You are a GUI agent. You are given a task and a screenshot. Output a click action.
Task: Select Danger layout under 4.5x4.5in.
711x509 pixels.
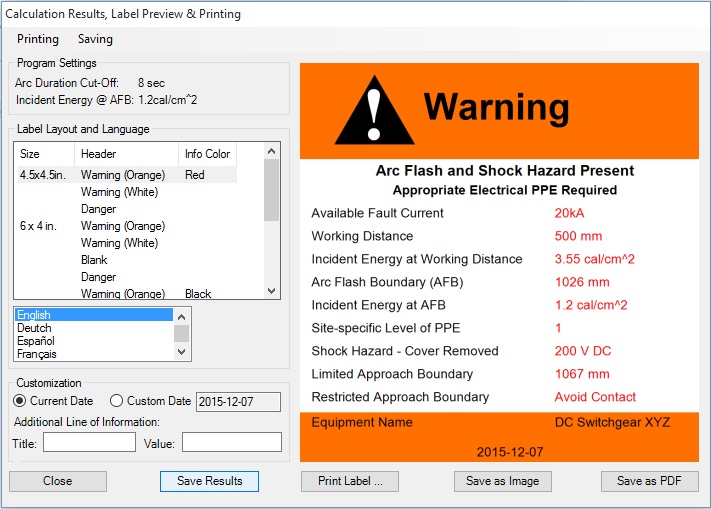(x=98, y=209)
